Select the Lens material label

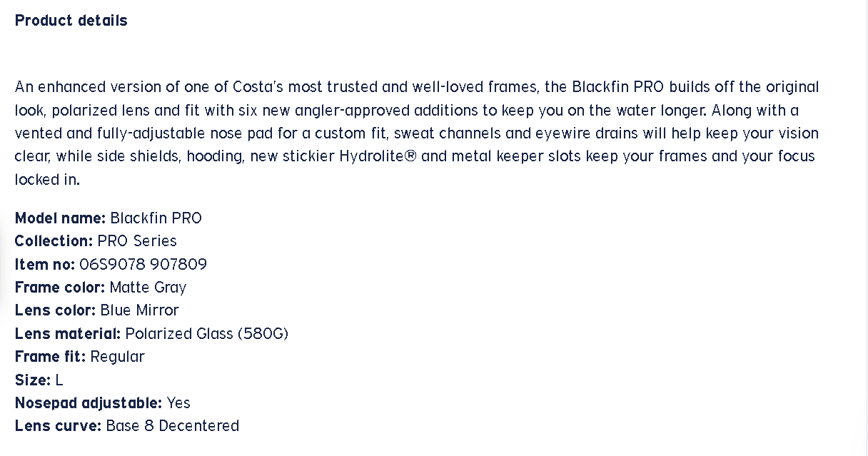[68, 333]
